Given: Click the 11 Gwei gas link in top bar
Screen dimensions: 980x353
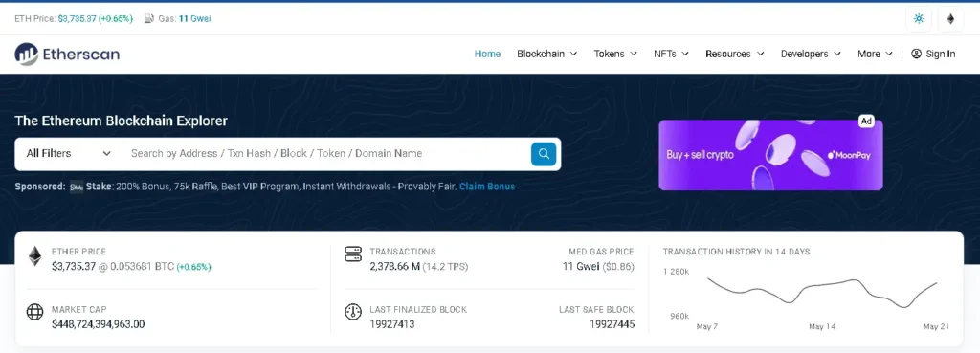Looking at the screenshot, I should [195, 19].
